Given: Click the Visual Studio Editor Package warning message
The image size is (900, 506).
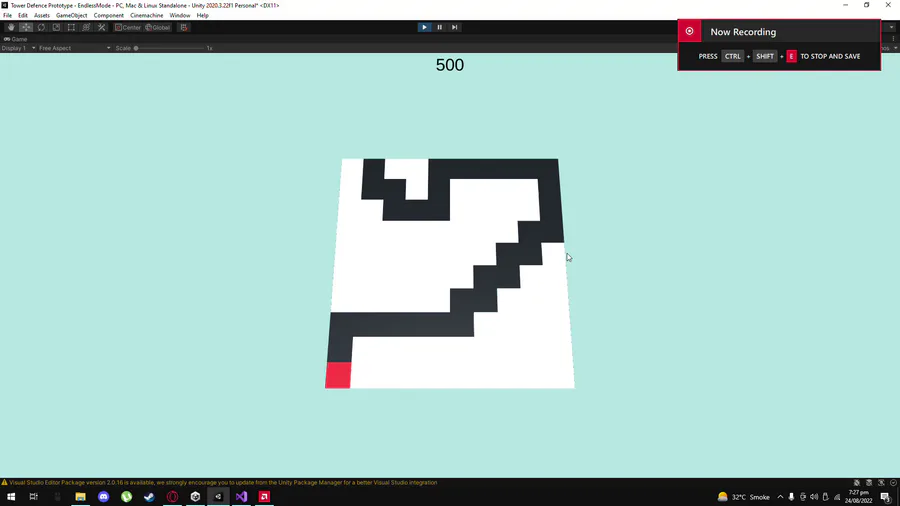Looking at the screenshot, I should click(x=223, y=482).
